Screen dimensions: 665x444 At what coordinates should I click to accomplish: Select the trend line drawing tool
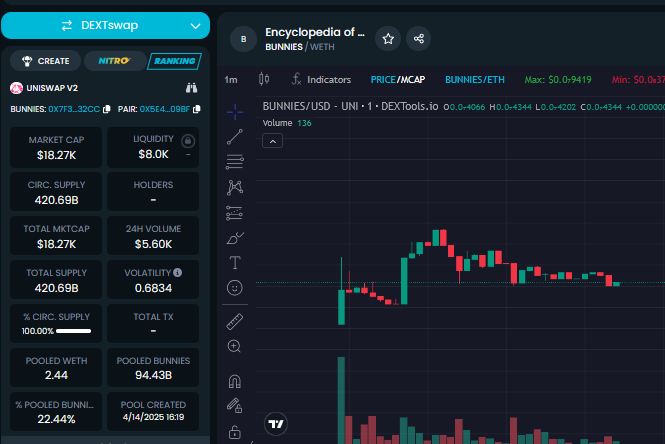(235, 137)
